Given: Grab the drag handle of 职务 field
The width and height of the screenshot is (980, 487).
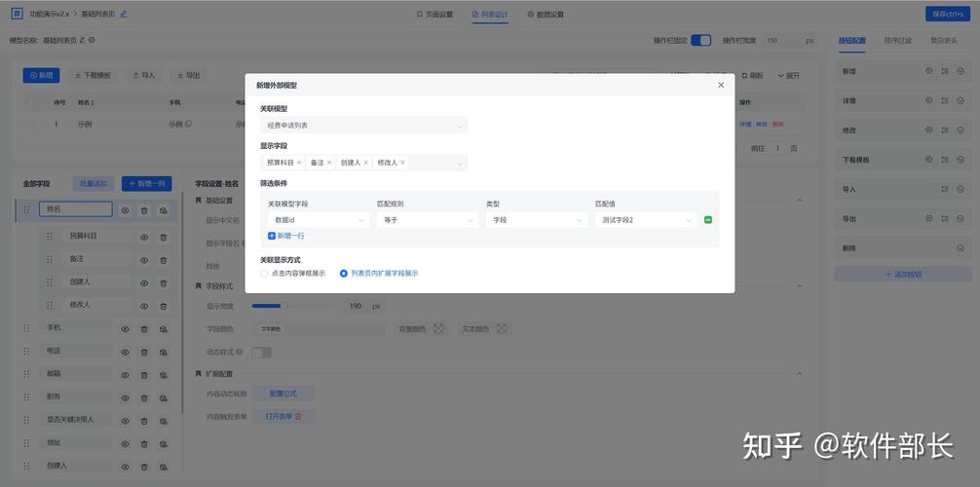Looking at the screenshot, I should point(26,397).
